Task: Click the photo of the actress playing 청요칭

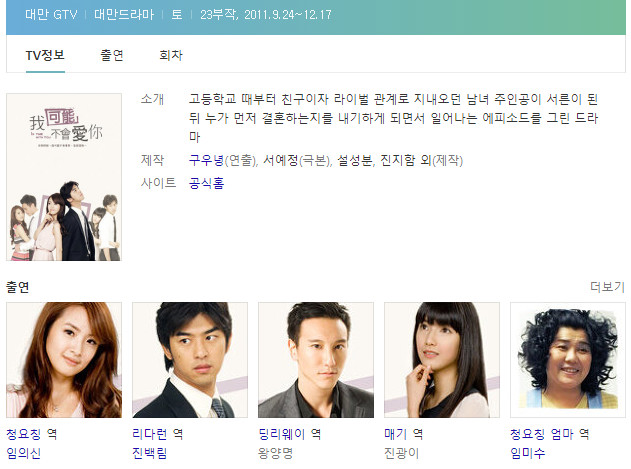Action: point(64,360)
